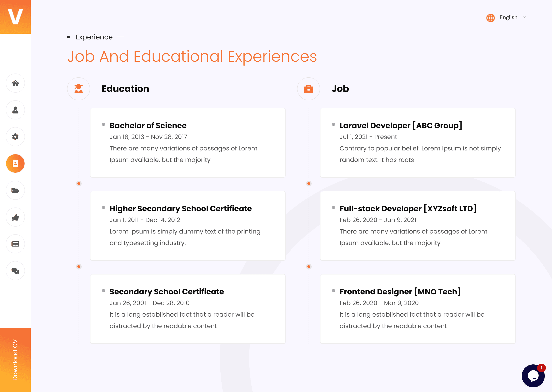Open the user profile sidebar icon
This screenshot has width=552, height=392.
pos(15,110)
